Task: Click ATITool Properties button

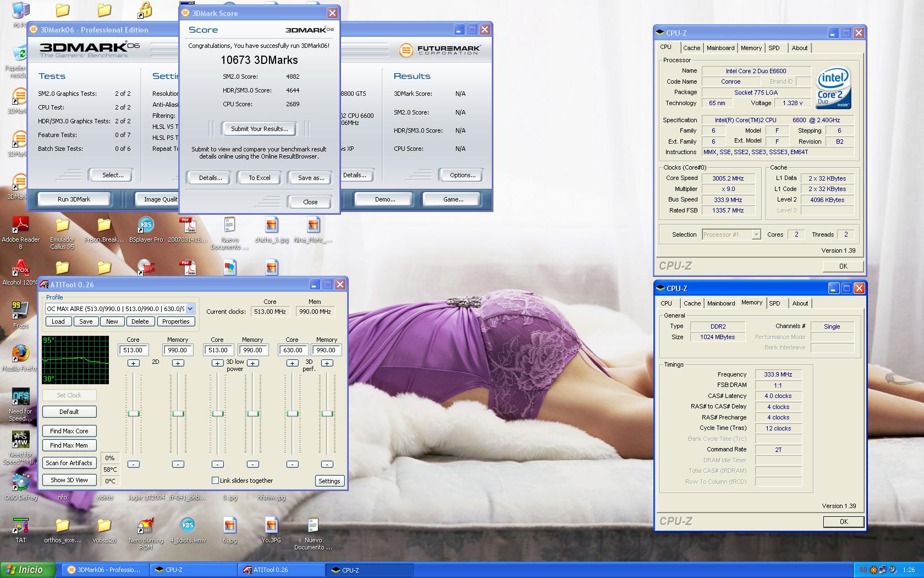Action: [x=175, y=321]
